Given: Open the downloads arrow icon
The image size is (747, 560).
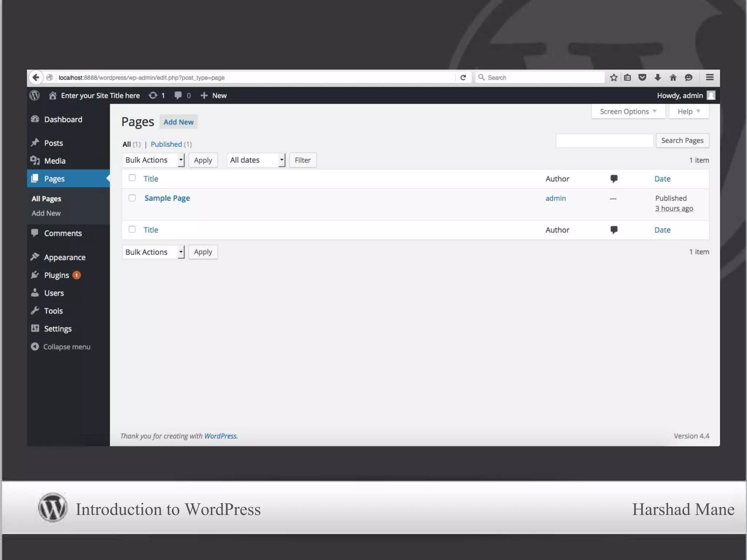Looking at the screenshot, I should tap(658, 77).
